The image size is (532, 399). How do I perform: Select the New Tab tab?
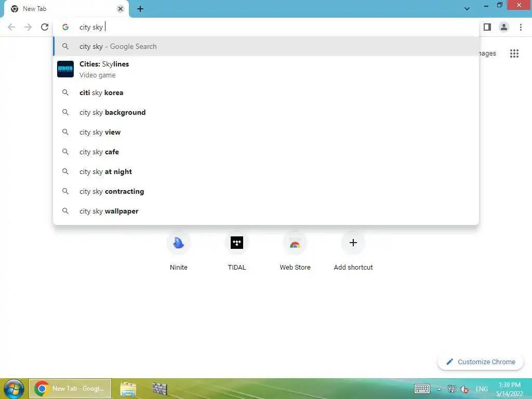click(x=66, y=9)
